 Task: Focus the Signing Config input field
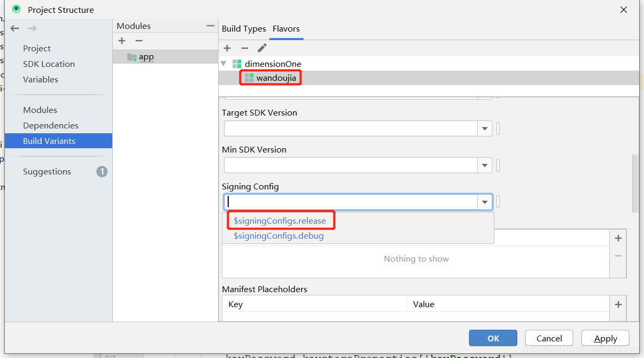pyautogui.click(x=351, y=202)
